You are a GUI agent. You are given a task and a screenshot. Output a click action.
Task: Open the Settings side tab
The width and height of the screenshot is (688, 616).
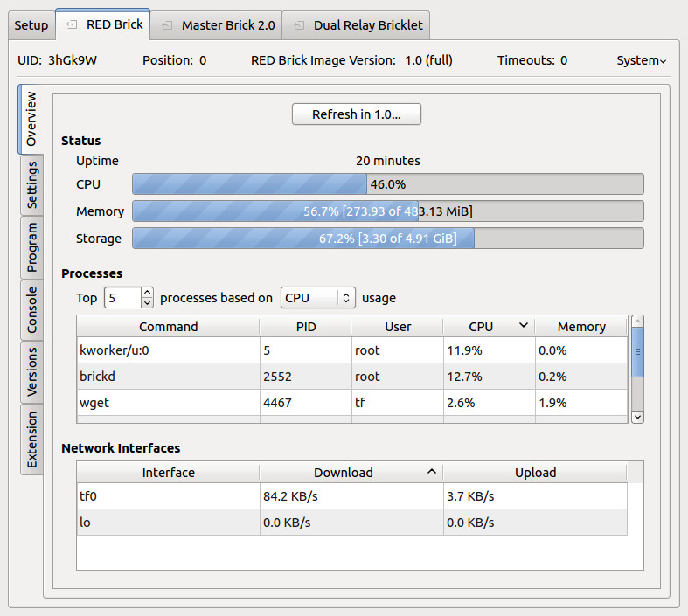pyautogui.click(x=32, y=185)
